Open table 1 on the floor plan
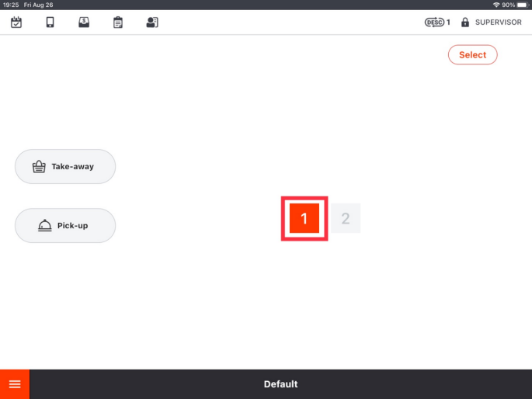This screenshot has width=532, height=399. tap(304, 218)
